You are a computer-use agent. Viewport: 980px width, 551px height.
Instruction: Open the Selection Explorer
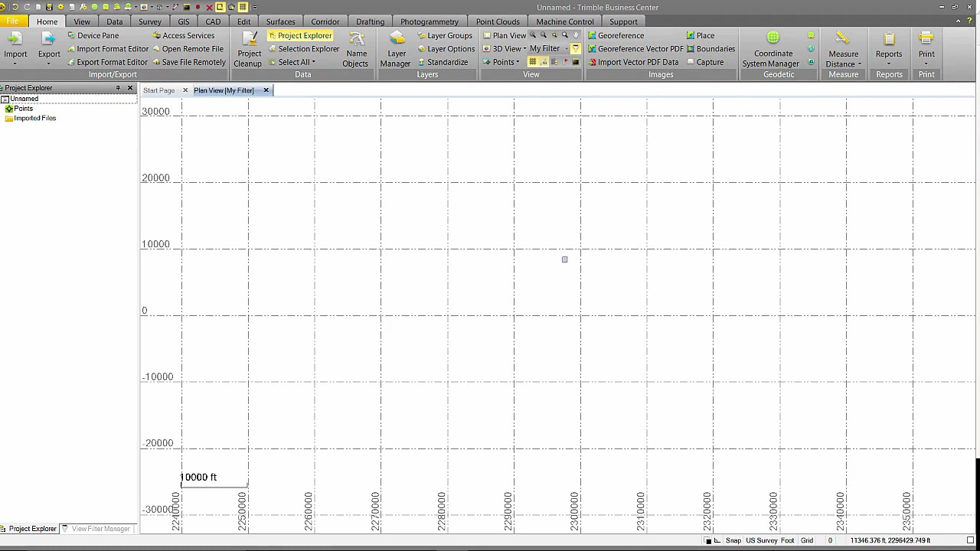pyautogui.click(x=303, y=49)
